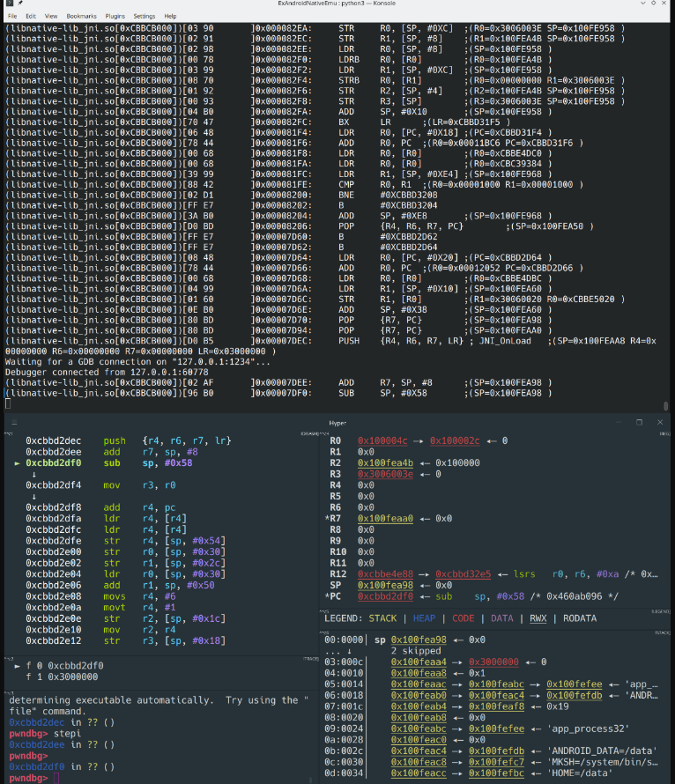Click the Konsole vertical scrollbar
Viewport: 675px width, 784px height.
point(665,211)
